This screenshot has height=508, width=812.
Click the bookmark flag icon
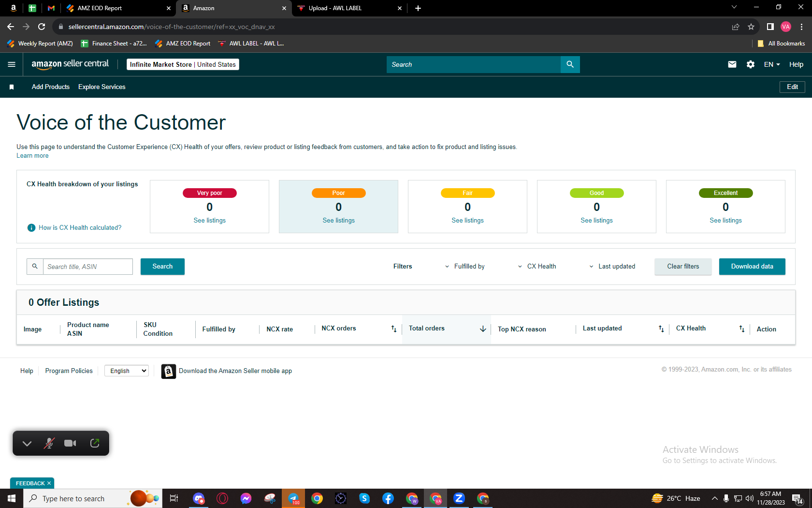click(12, 87)
